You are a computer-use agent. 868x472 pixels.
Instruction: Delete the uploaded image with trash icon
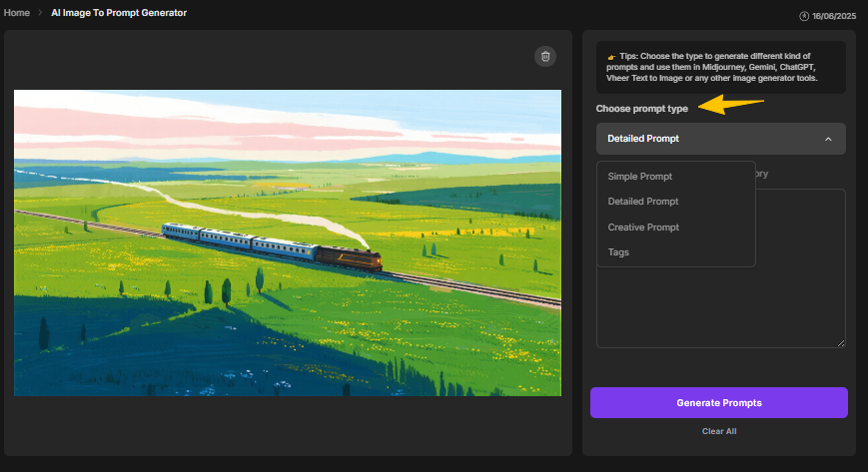click(x=544, y=56)
